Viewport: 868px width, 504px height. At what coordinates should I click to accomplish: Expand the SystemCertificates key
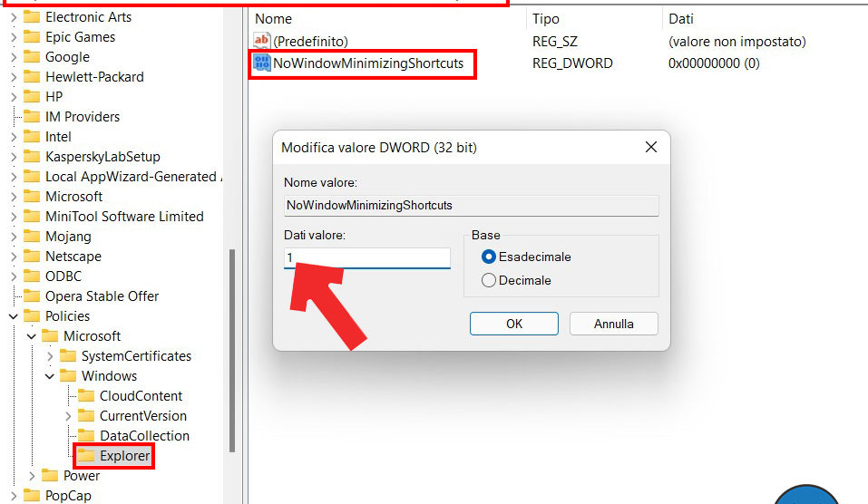(50, 356)
